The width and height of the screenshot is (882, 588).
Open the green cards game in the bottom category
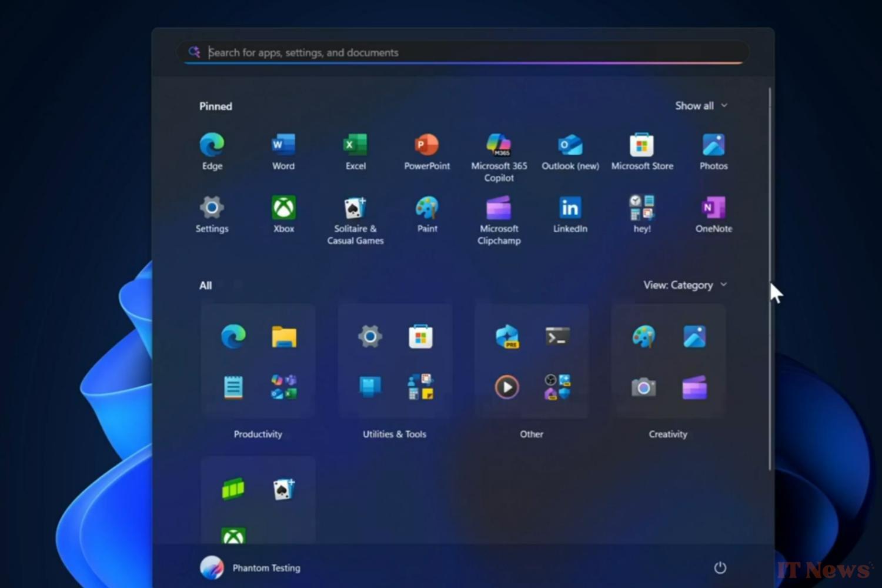[233, 489]
